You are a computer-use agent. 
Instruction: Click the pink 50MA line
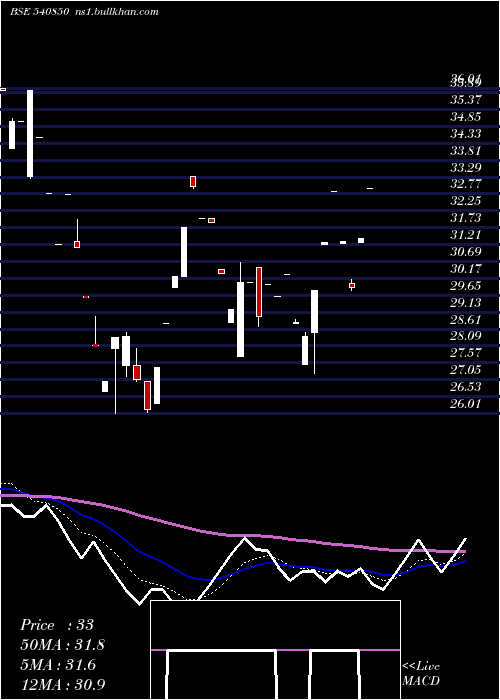click(x=232, y=535)
